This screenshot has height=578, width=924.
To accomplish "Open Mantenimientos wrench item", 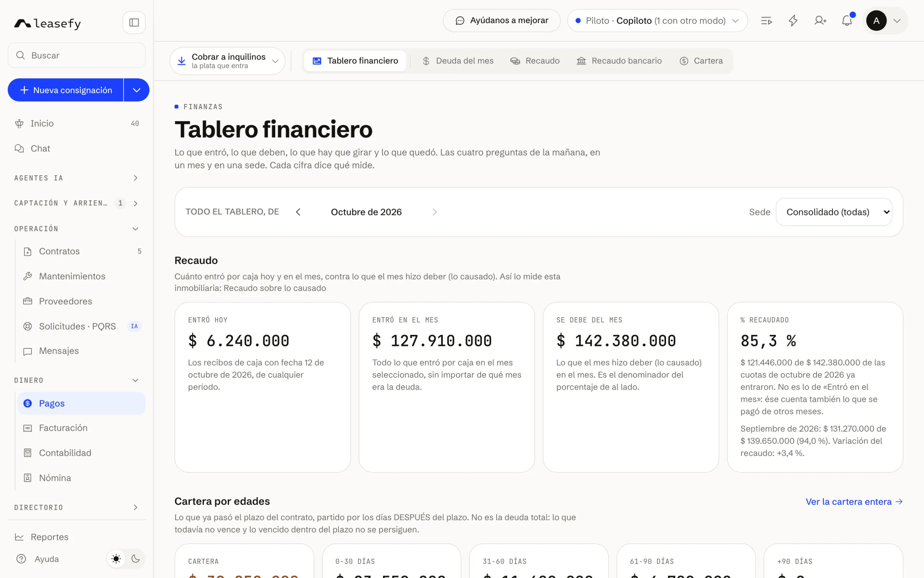I will click(82, 276).
